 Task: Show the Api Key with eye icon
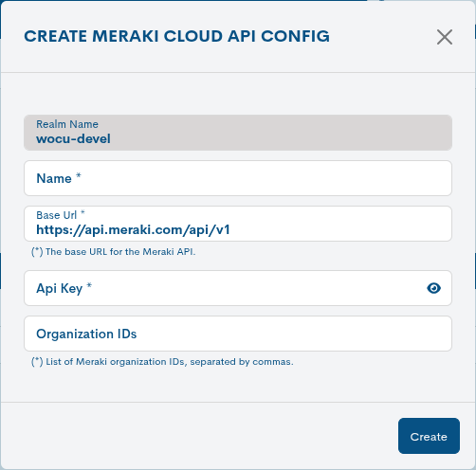click(x=433, y=288)
